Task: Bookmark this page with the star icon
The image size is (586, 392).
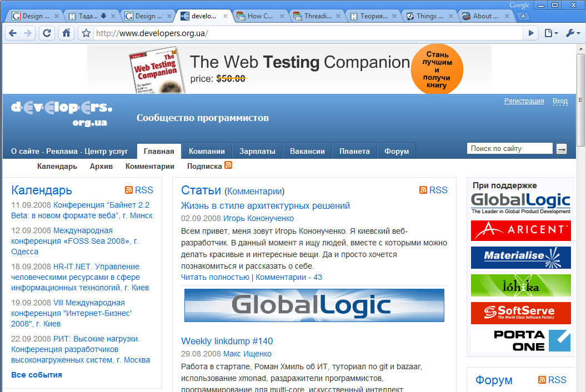Action: click(x=86, y=33)
